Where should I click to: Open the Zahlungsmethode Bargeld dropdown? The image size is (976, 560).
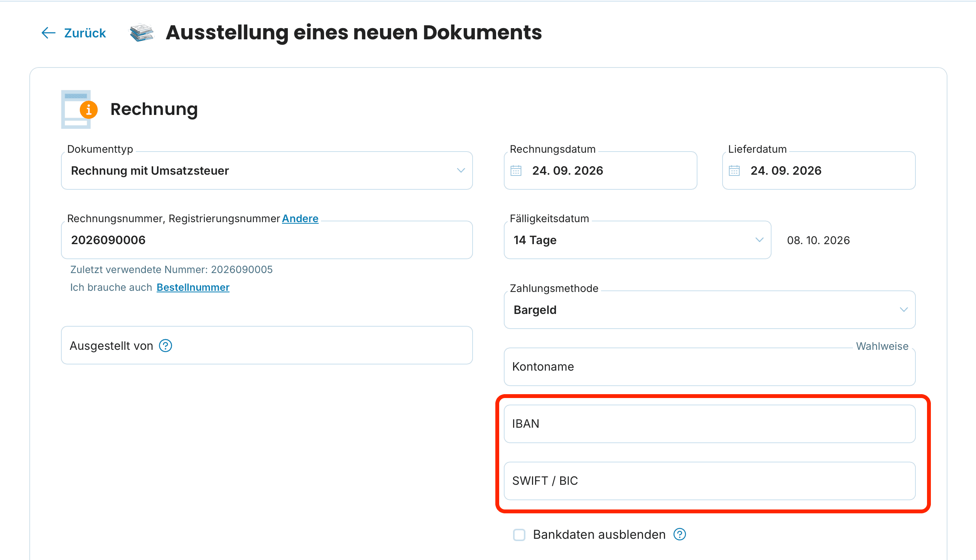point(710,310)
